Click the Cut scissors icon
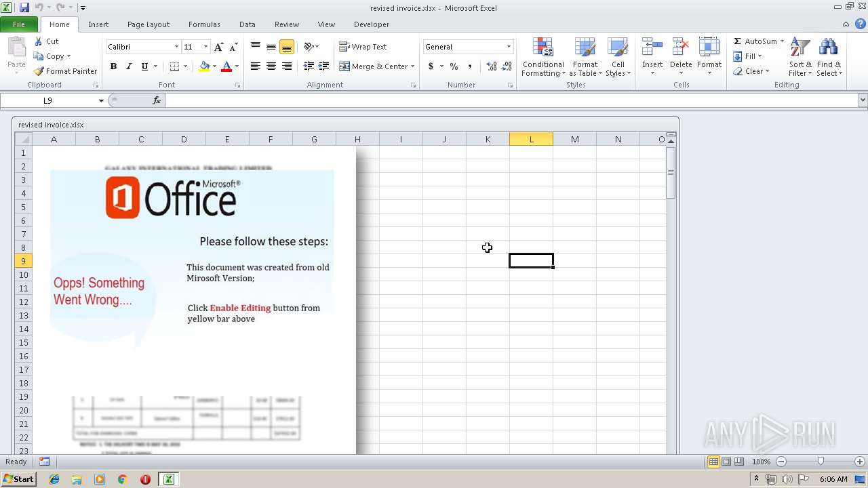The height and width of the screenshot is (488, 868). point(39,41)
